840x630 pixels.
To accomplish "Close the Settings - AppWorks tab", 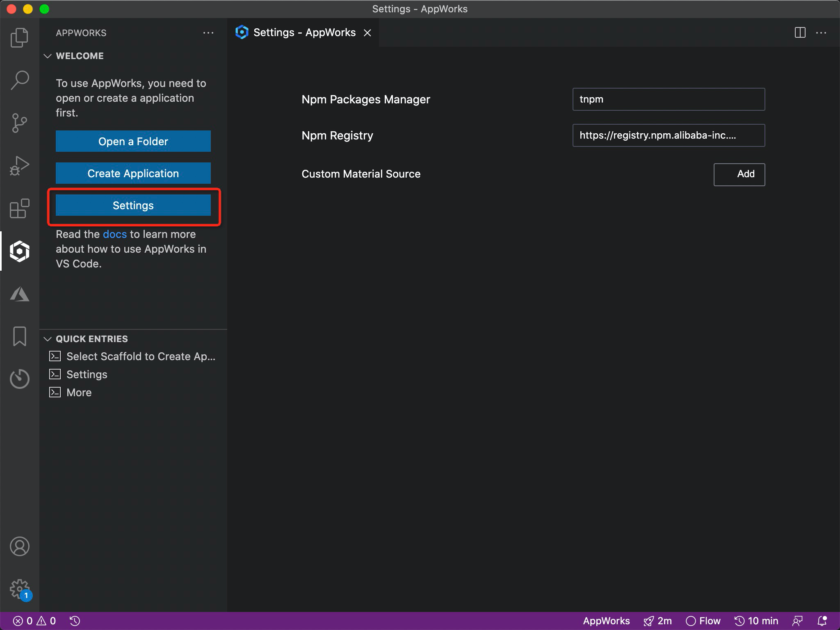I will tap(367, 33).
